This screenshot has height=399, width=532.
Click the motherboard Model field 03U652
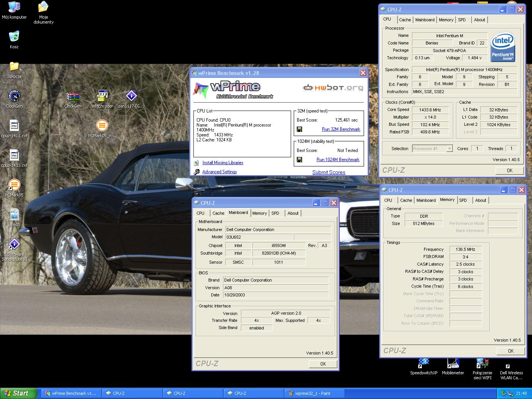click(259, 237)
